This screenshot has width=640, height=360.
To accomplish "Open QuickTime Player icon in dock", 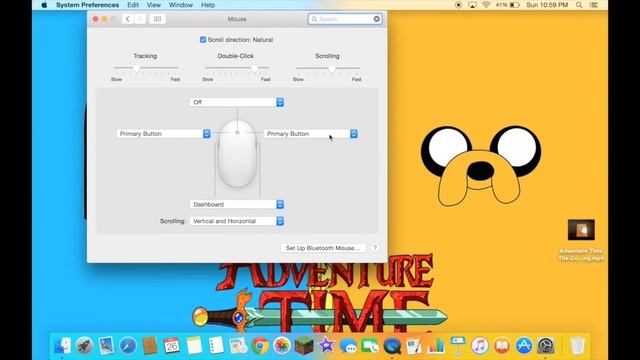I will pos(392,346).
